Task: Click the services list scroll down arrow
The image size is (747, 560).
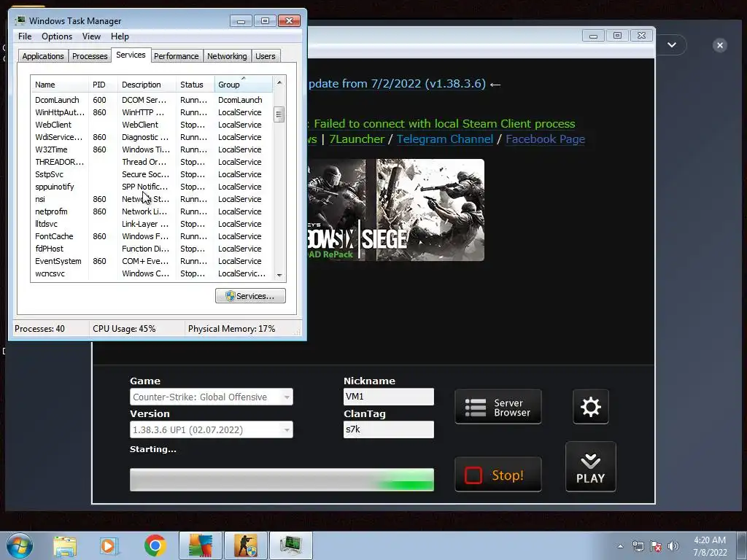Action: (x=279, y=275)
